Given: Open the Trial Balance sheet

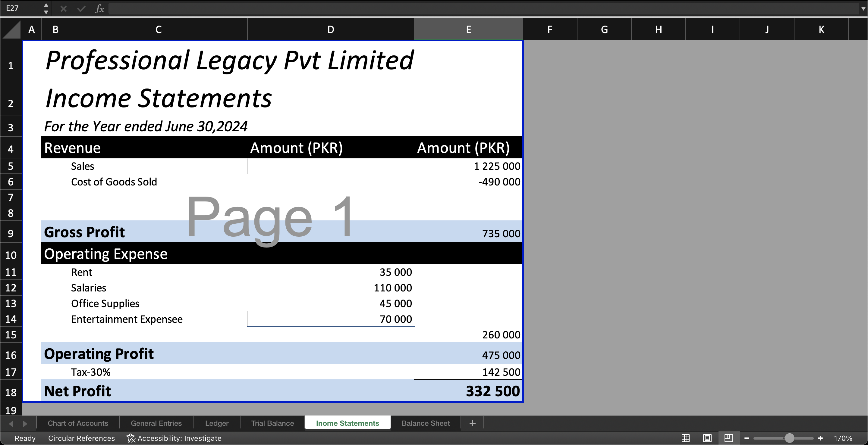Looking at the screenshot, I should [x=272, y=423].
